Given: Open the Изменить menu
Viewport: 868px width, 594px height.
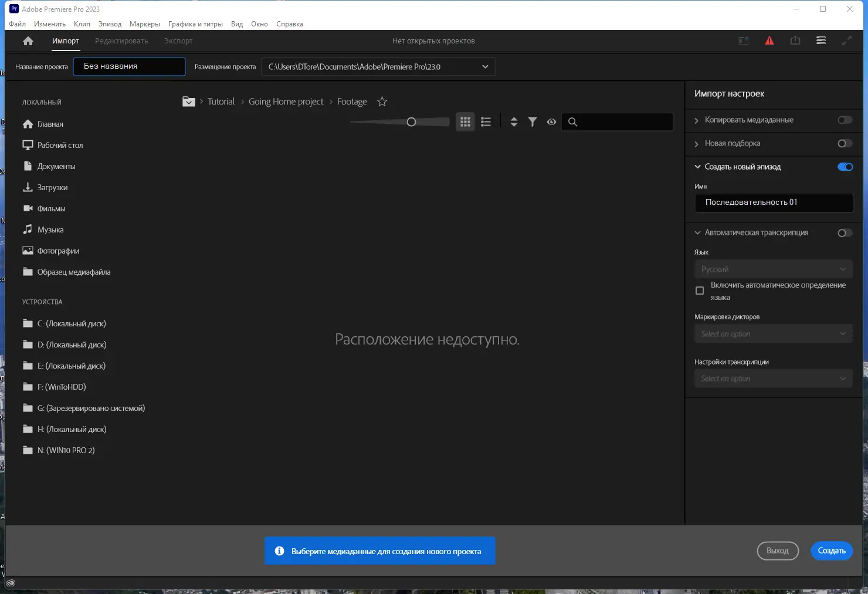Looking at the screenshot, I should [50, 24].
